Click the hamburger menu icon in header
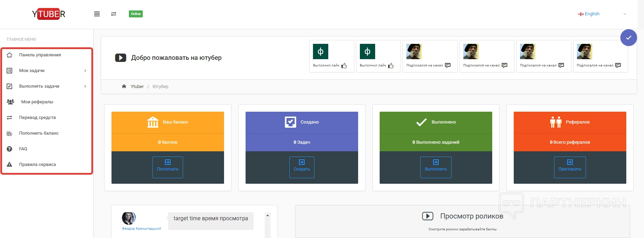 click(x=97, y=14)
